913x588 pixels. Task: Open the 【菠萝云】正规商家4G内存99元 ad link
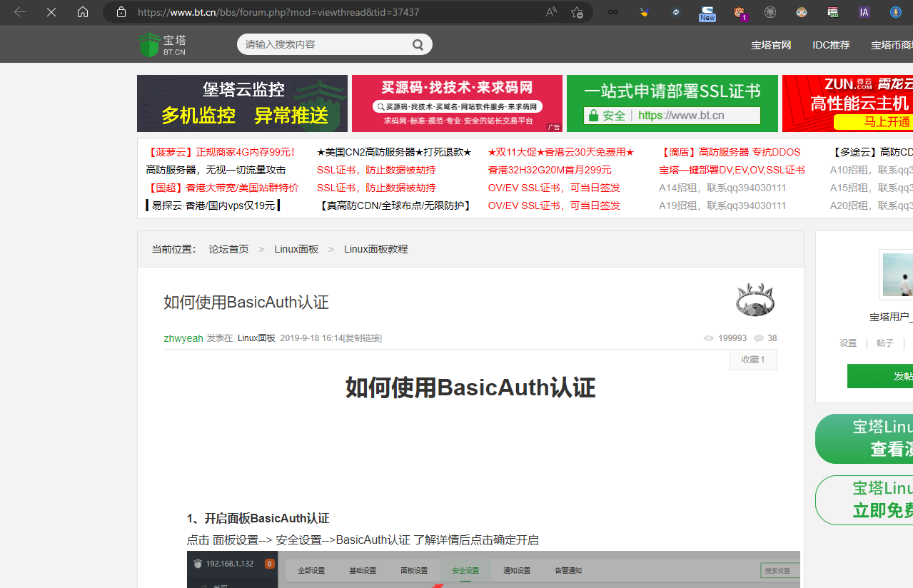click(x=221, y=152)
